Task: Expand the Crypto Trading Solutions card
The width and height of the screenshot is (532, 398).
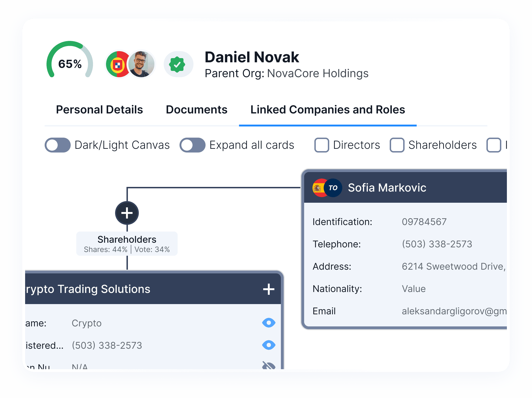Action: point(268,289)
